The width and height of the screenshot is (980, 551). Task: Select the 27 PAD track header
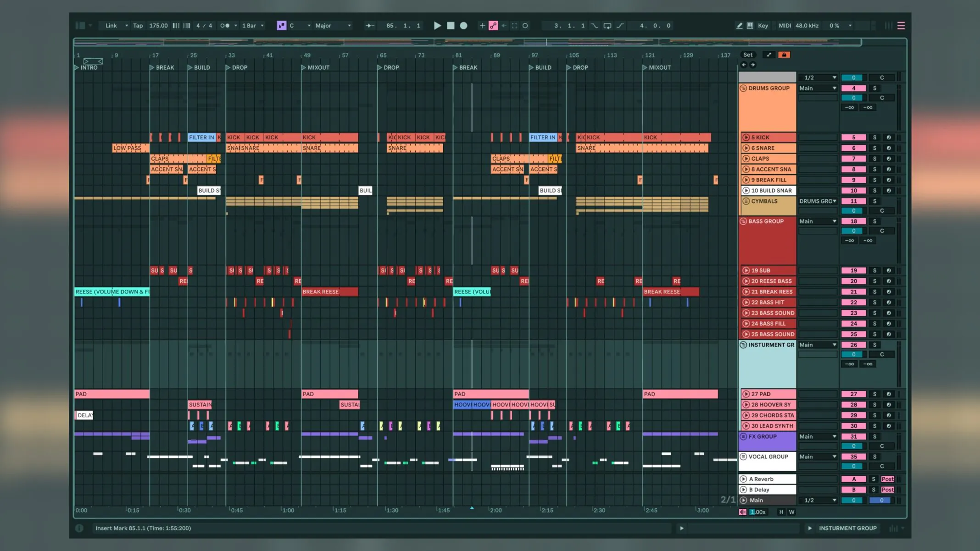click(768, 394)
